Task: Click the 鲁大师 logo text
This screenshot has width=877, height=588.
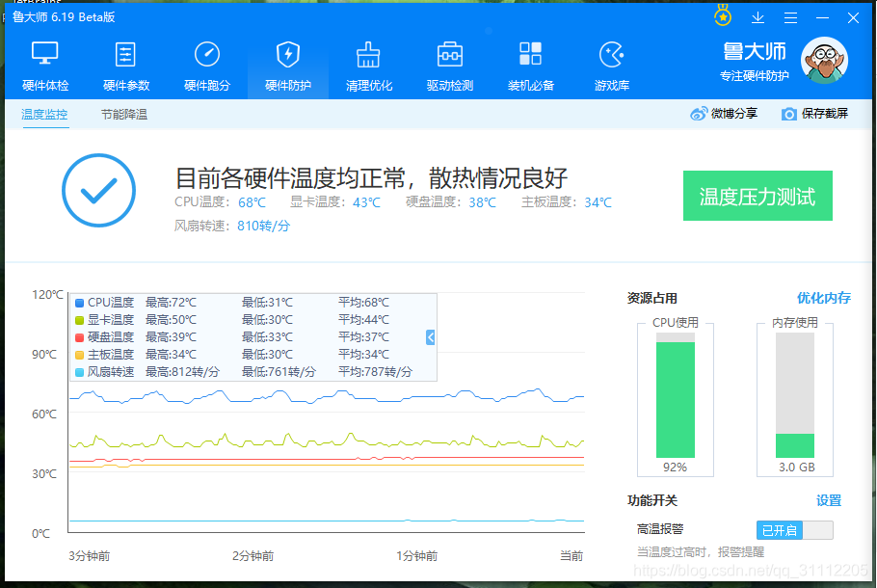Action: coord(754,51)
